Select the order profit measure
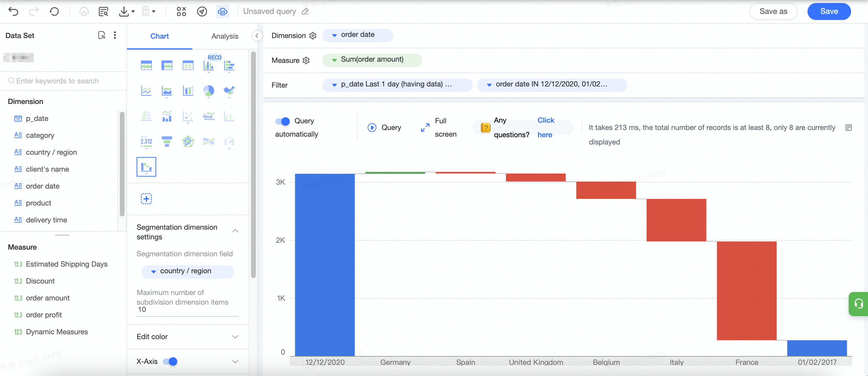Image resolution: width=868 pixels, height=376 pixels. pos(44,315)
